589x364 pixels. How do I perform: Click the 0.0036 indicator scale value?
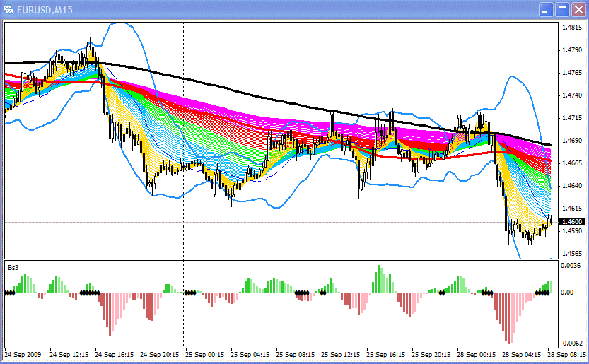coord(571,266)
